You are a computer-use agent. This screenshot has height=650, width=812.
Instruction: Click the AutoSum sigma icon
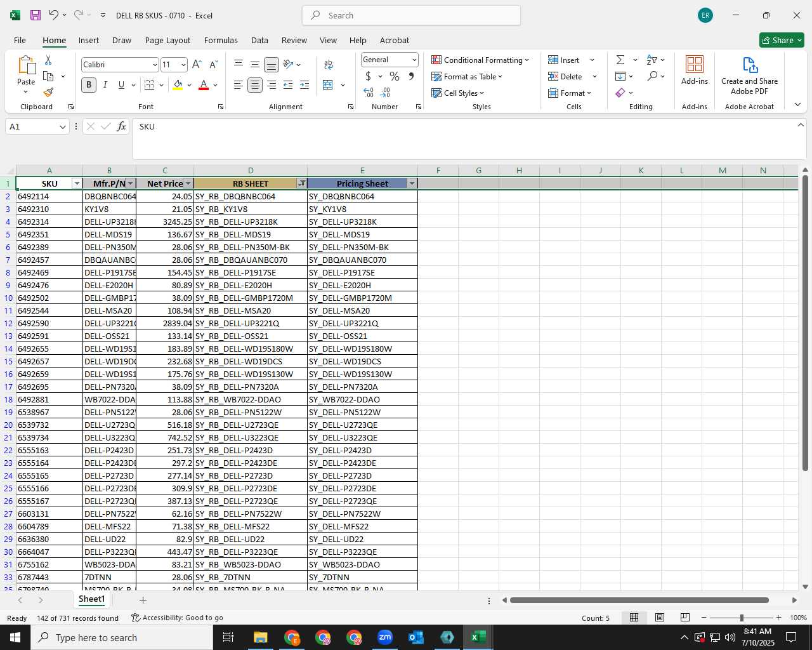[620, 60]
